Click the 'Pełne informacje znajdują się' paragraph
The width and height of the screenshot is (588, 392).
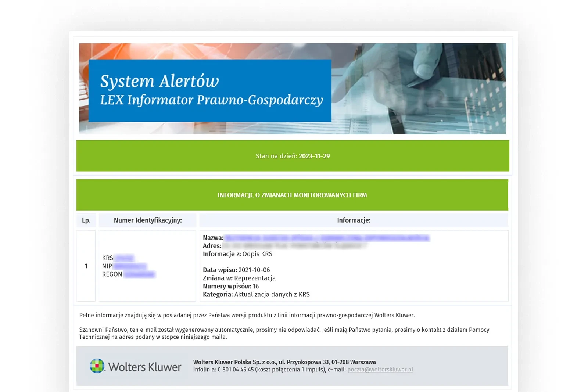(x=247, y=315)
